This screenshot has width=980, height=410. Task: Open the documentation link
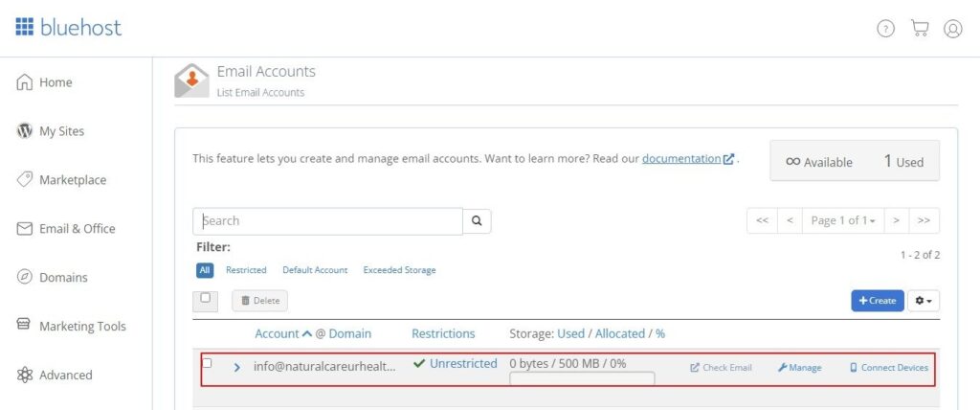[x=681, y=159]
